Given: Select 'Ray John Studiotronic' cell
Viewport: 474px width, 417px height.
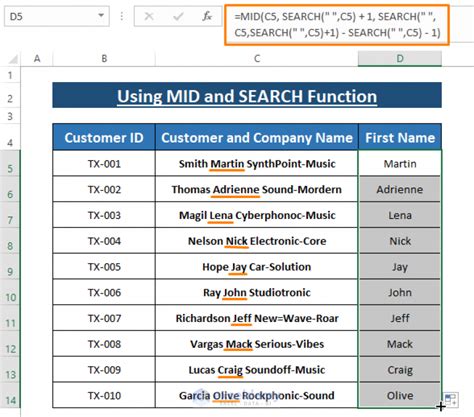Looking at the screenshot, I should [x=257, y=292].
